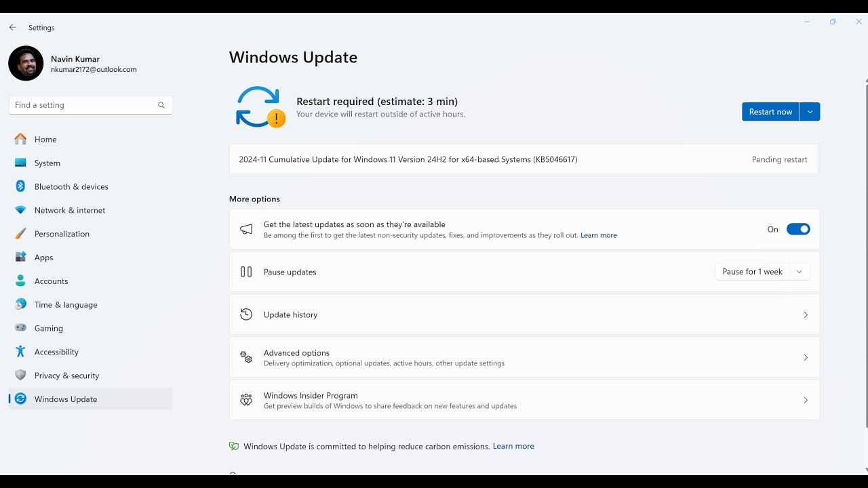This screenshot has width=868, height=488.
Task: Go to Time & language
Action: pyautogui.click(x=90, y=304)
